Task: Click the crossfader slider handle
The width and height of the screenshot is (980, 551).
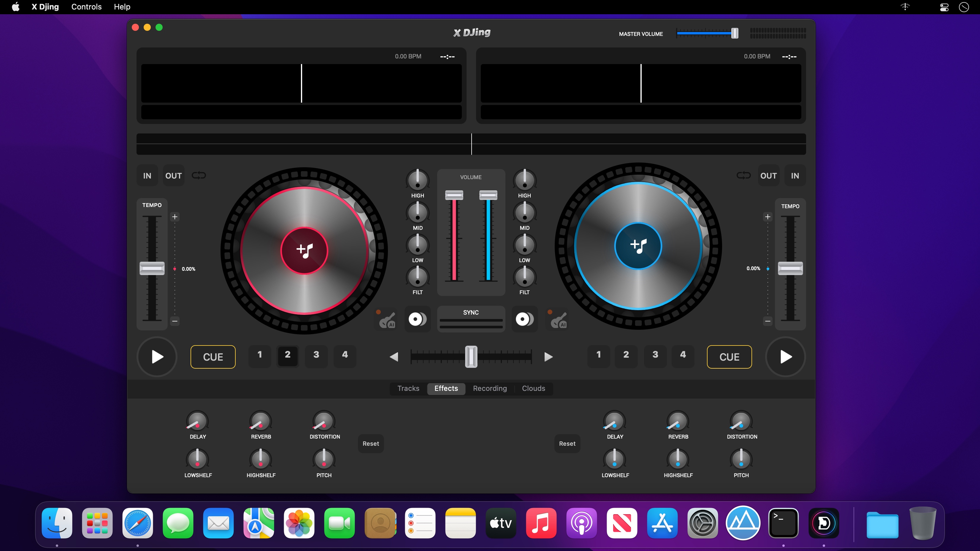Action: tap(471, 357)
